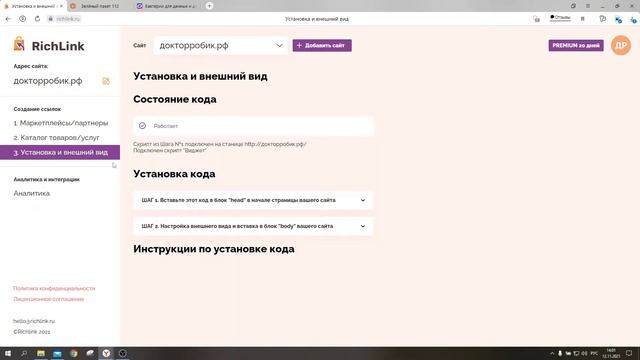Open a new browser tab
Image resolution: width=640 pixels, height=360 pixels.
click(x=209, y=6)
